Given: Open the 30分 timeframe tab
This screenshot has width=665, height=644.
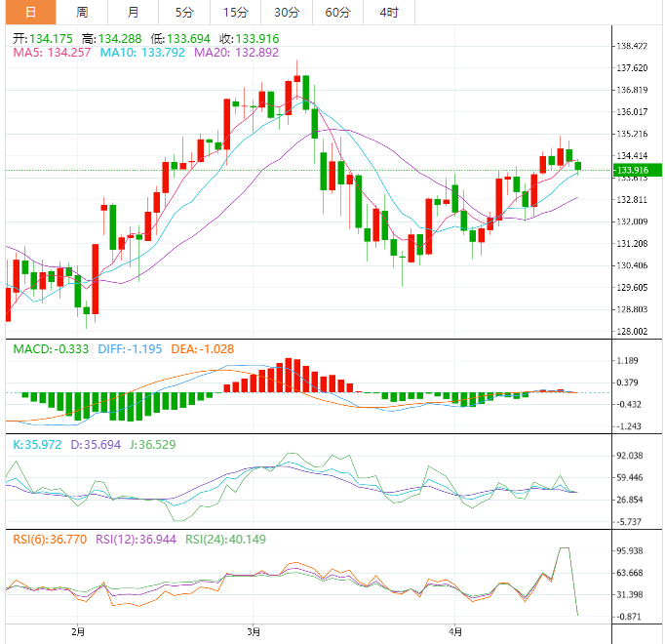Looking at the screenshot, I should (x=287, y=13).
